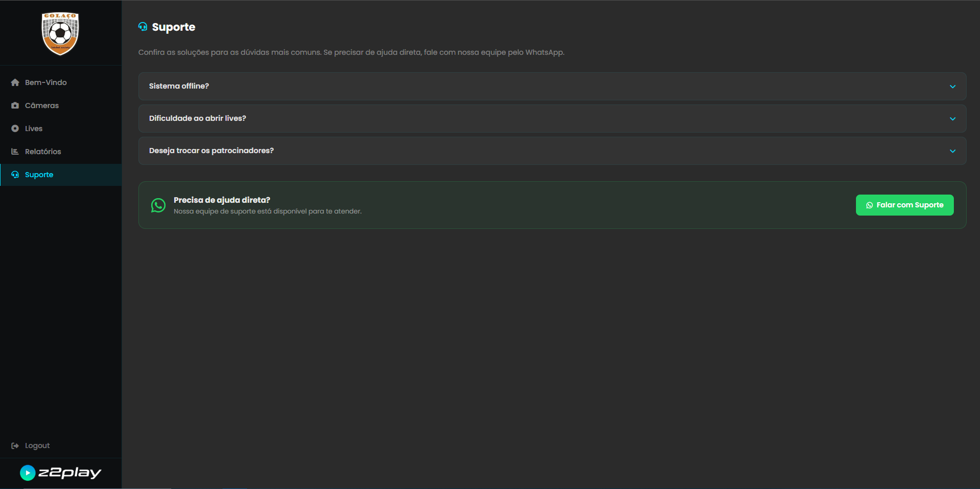Image resolution: width=980 pixels, height=489 pixels.
Task: Expand chevron for Dificuldade ao abrir lives?
Action: pyautogui.click(x=952, y=119)
